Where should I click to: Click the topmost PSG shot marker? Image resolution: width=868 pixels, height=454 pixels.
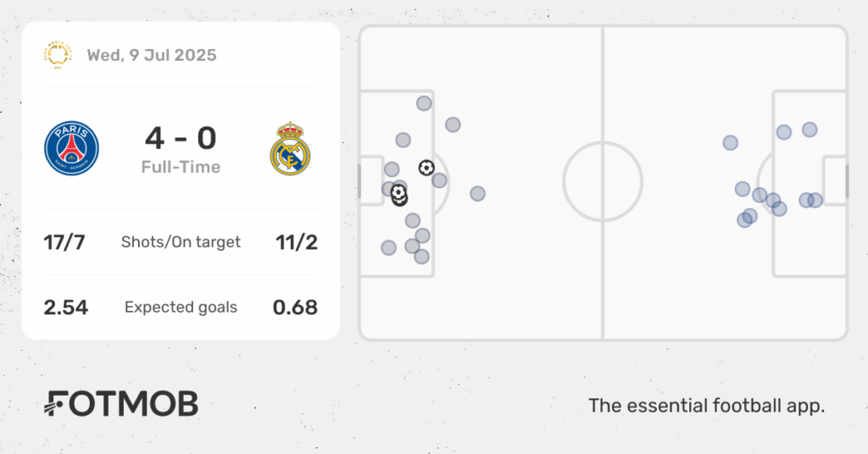coord(424,103)
